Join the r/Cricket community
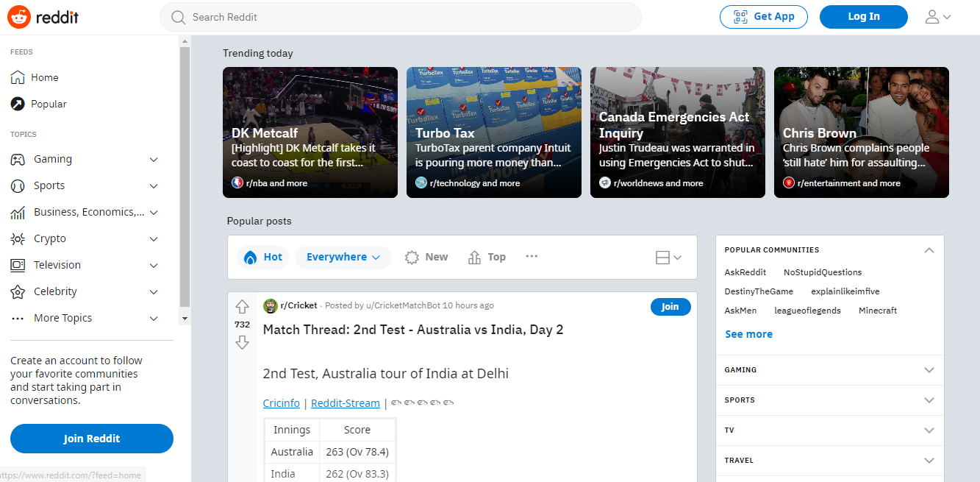 tap(670, 307)
